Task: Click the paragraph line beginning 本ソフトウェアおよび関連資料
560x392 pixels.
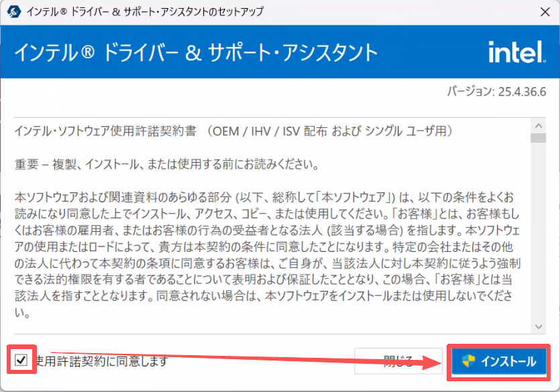Action: (264, 197)
